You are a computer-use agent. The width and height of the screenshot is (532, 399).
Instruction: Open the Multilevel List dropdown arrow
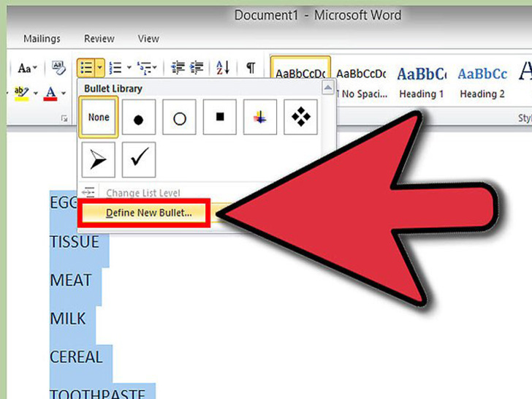click(155, 67)
